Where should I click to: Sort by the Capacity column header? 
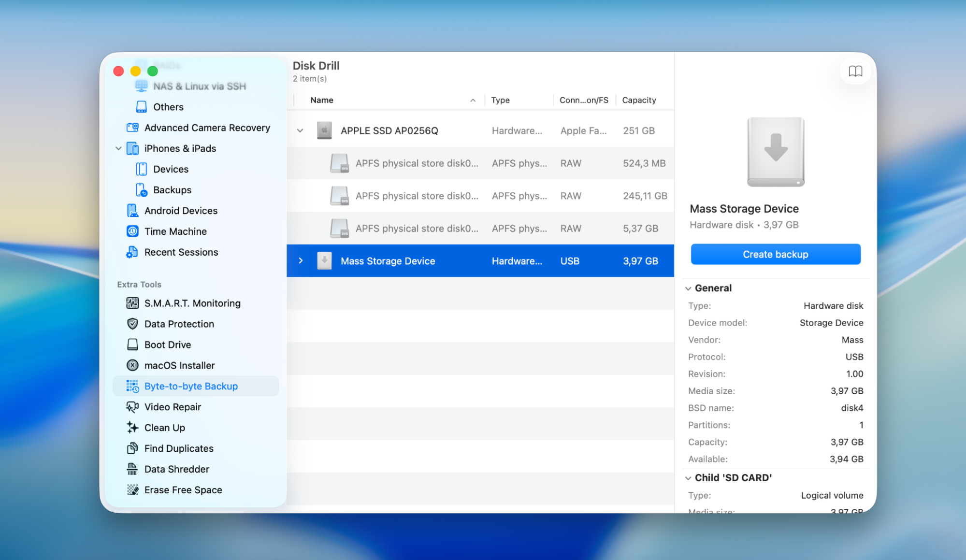click(639, 100)
